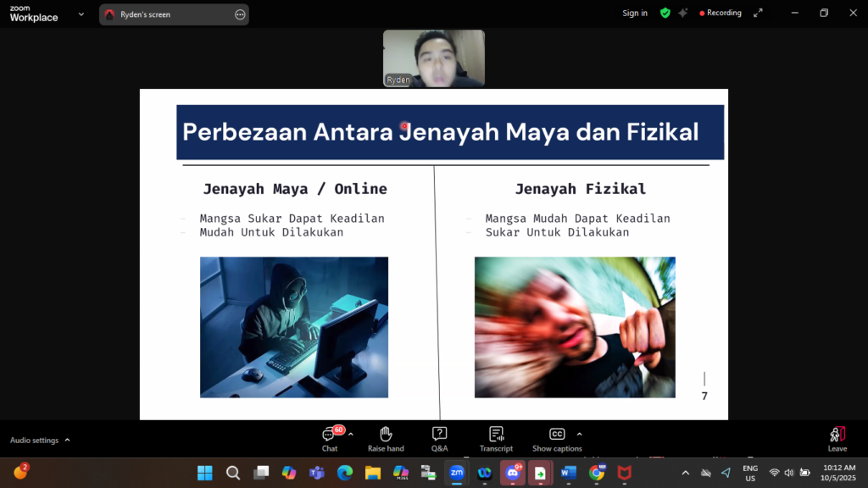
Task: Open Microsoft Edge from the taskbar
Action: point(345,473)
